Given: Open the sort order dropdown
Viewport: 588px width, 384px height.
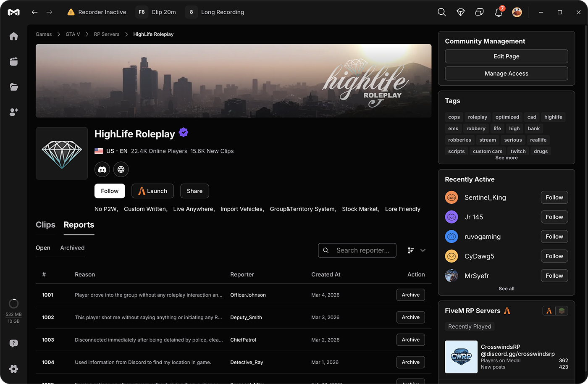Looking at the screenshot, I should (x=417, y=250).
